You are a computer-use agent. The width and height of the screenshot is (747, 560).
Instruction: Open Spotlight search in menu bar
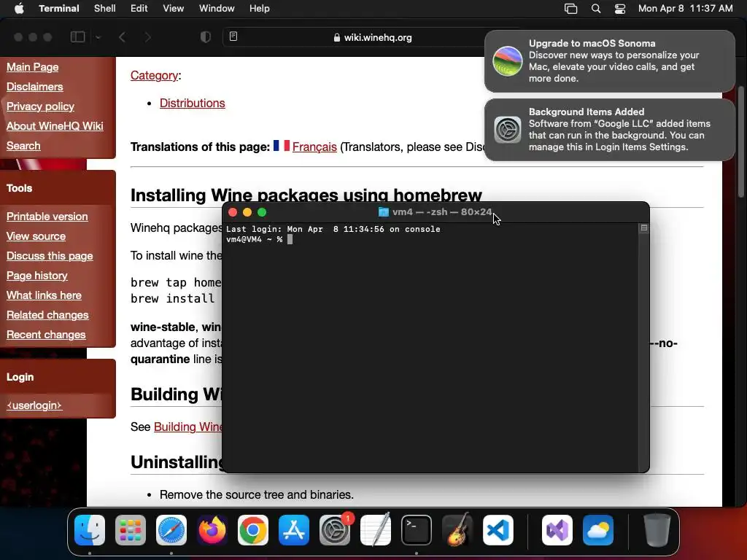coord(595,9)
